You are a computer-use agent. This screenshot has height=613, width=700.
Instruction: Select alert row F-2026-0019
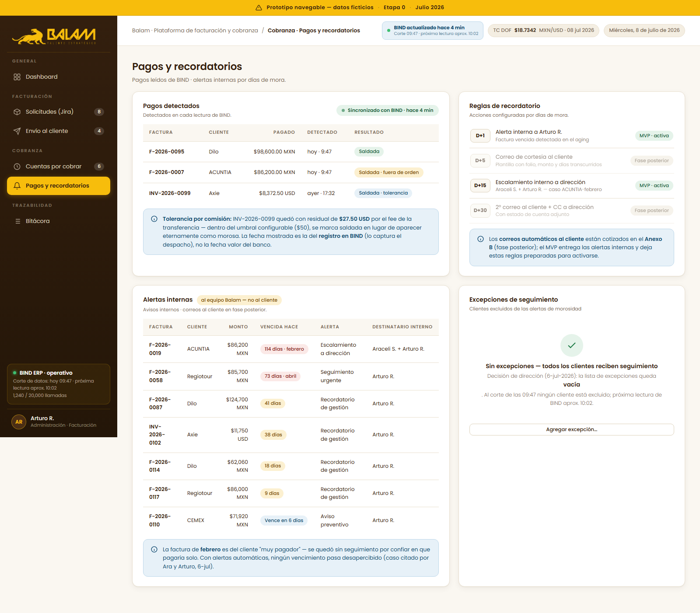[x=291, y=349]
